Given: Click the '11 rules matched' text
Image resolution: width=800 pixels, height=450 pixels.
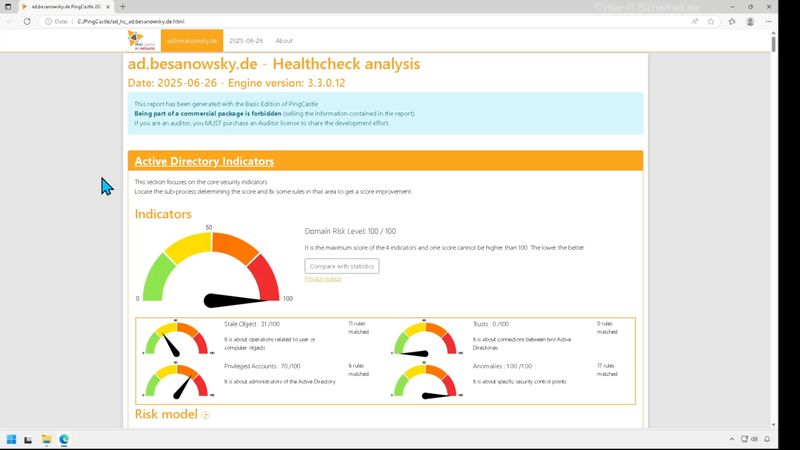Looking at the screenshot, I should pos(358,328).
